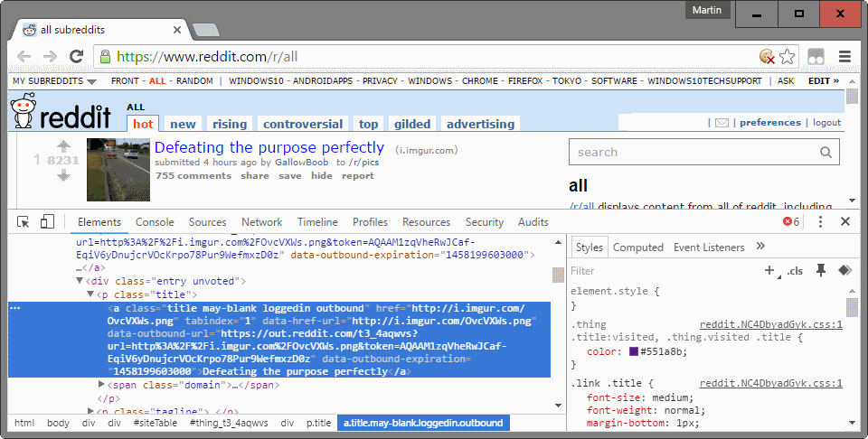
Task: Activate the DevTools element inspector tool
Action: (x=24, y=222)
